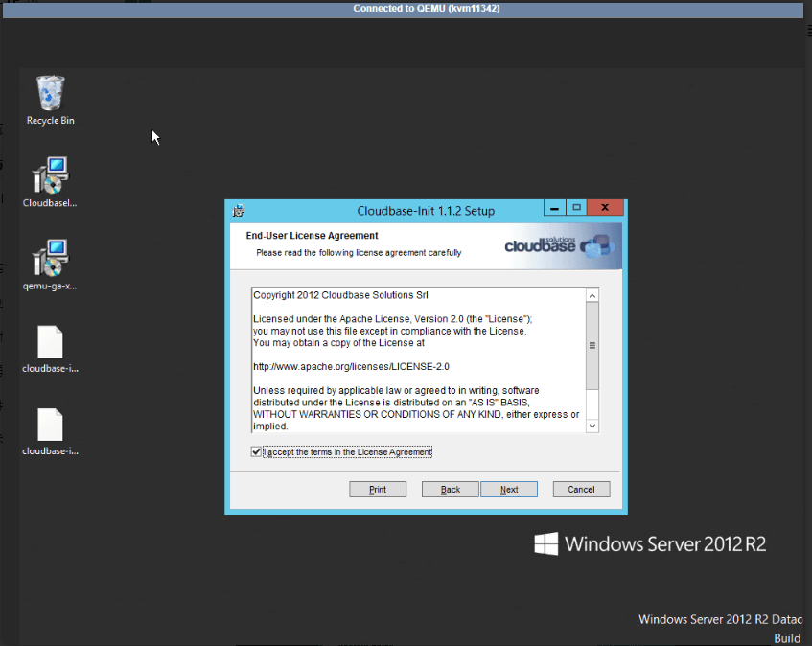This screenshot has height=646, width=812.
Task: Select the Recycle Bin desktop icon
Action: click(x=50, y=100)
